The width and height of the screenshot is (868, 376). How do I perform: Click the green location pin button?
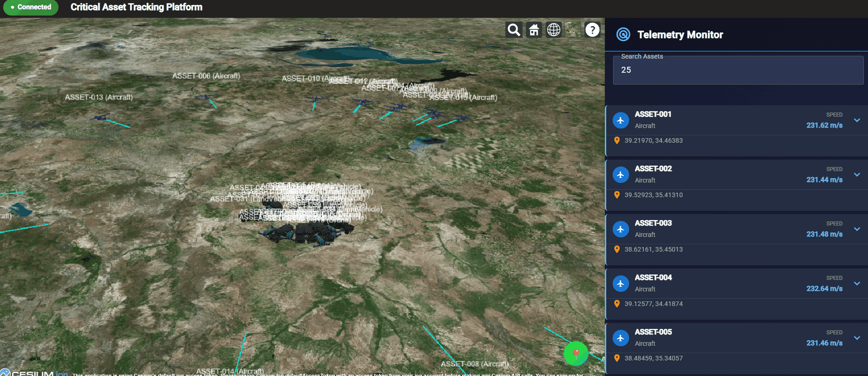pyautogui.click(x=576, y=353)
